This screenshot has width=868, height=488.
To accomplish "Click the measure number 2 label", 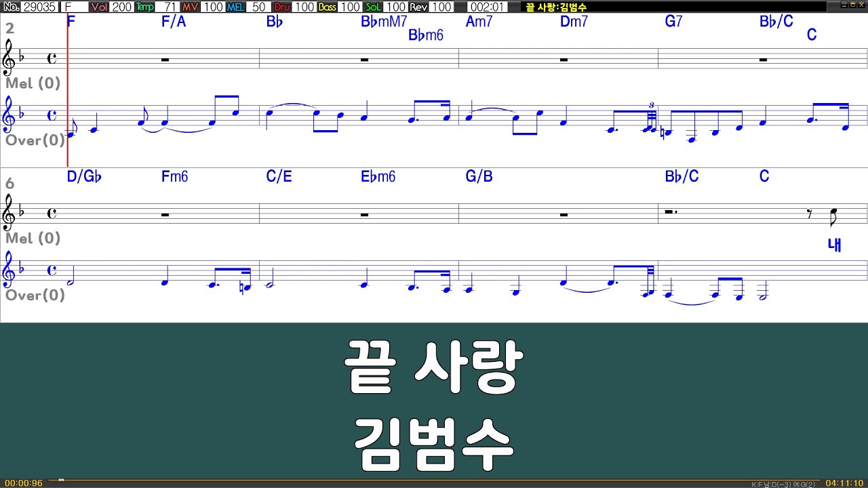I will point(9,28).
